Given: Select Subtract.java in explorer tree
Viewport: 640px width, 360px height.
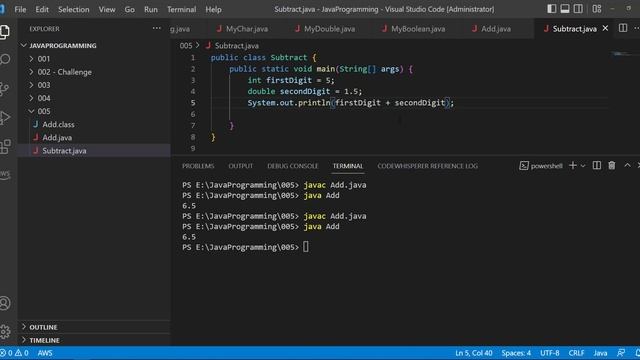Looking at the screenshot, I should pyautogui.click(x=94, y=151).
